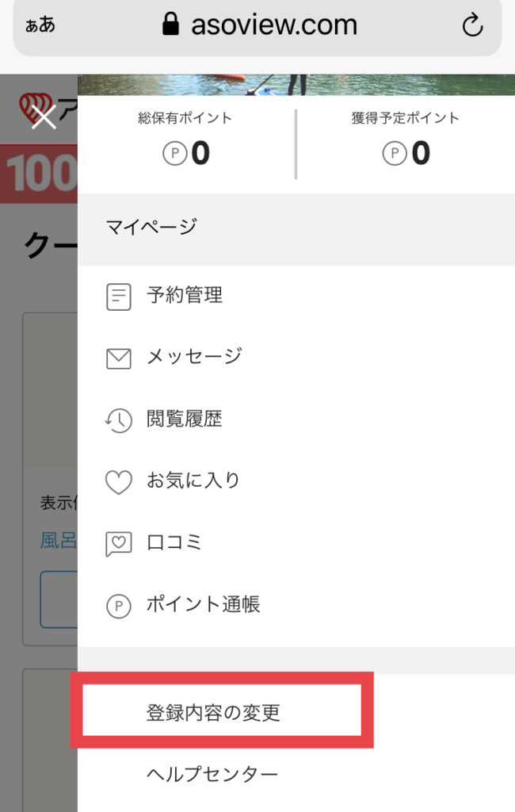The width and height of the screenshot is (515, 812).
Task: Tap the ぁあ text size button
Action: [40, 25]
